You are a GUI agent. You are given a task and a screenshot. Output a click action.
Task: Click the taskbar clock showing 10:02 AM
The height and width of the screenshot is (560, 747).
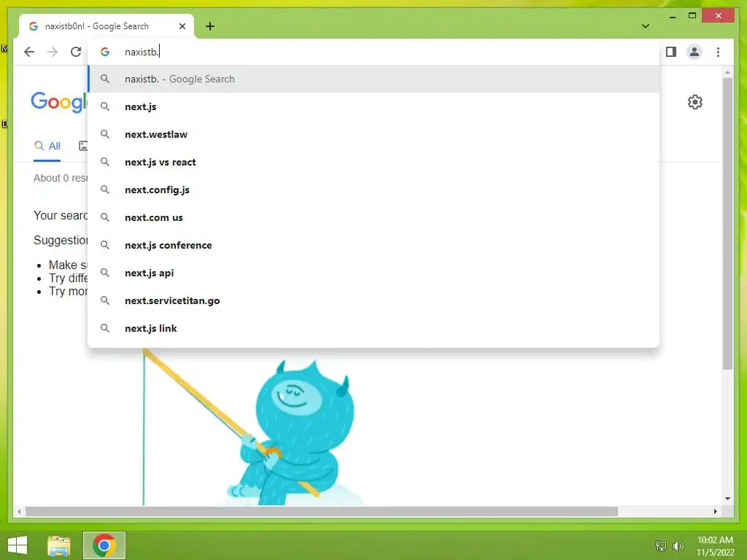pyautogui.click(x=715, y=545)
